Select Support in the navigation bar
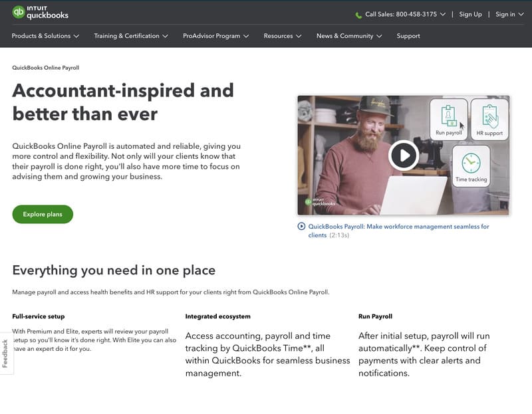The width and height of the screenshot is (532, 414). click(x=408, y=36)
